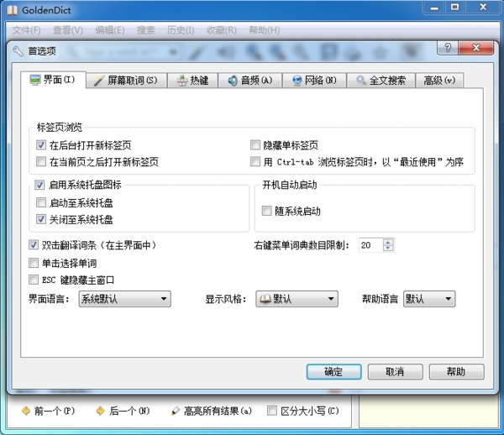Open the 查看(V) menu
This screenshot has height=435, width=504.
[x=68, y=30]
